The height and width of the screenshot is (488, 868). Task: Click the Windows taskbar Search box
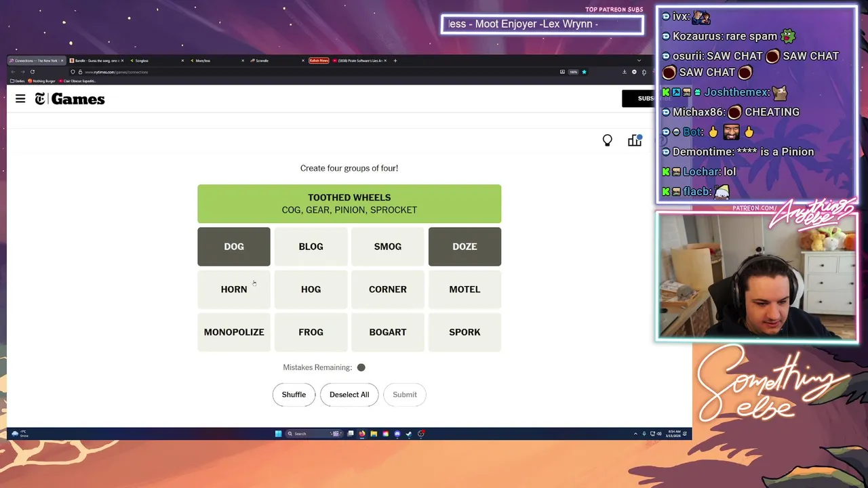(314, 434)
